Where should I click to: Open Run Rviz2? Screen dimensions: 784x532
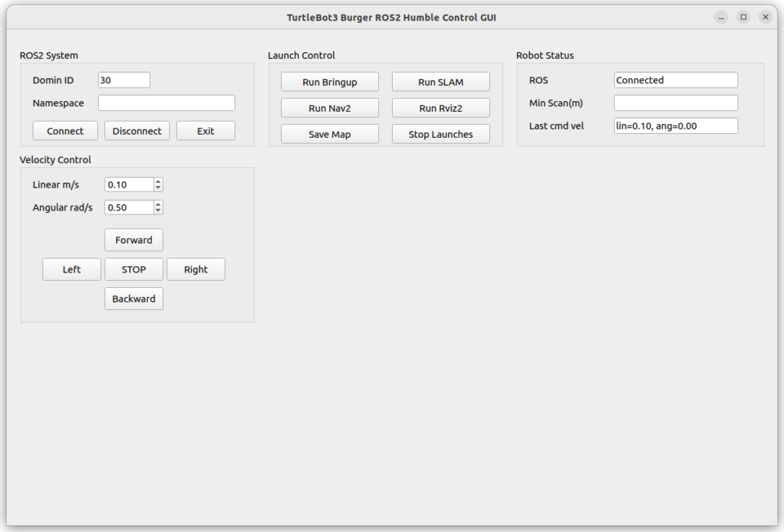pyautogui.click(x=440, y=108)
